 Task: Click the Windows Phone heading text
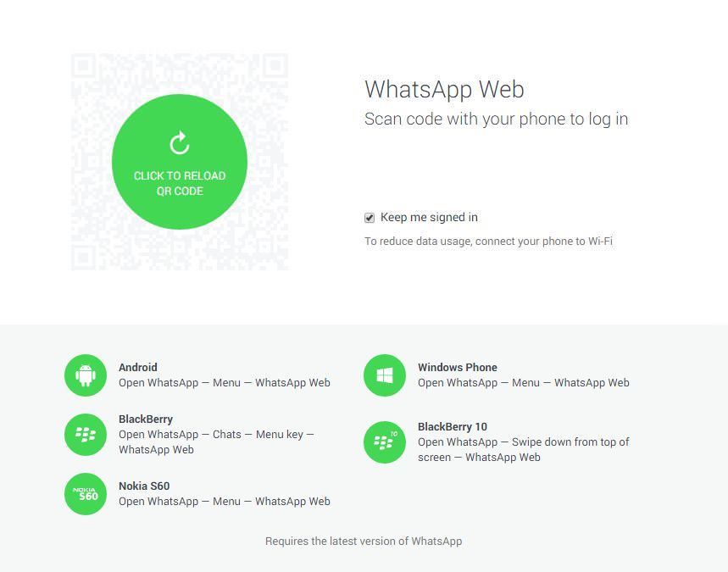click(x=458, y=367)
